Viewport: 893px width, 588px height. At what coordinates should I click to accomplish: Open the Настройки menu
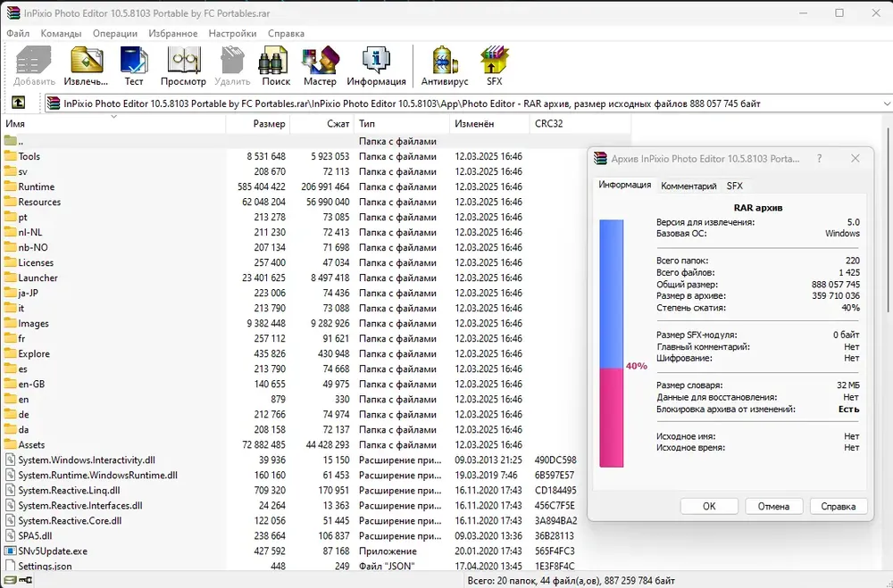[232, 34]
